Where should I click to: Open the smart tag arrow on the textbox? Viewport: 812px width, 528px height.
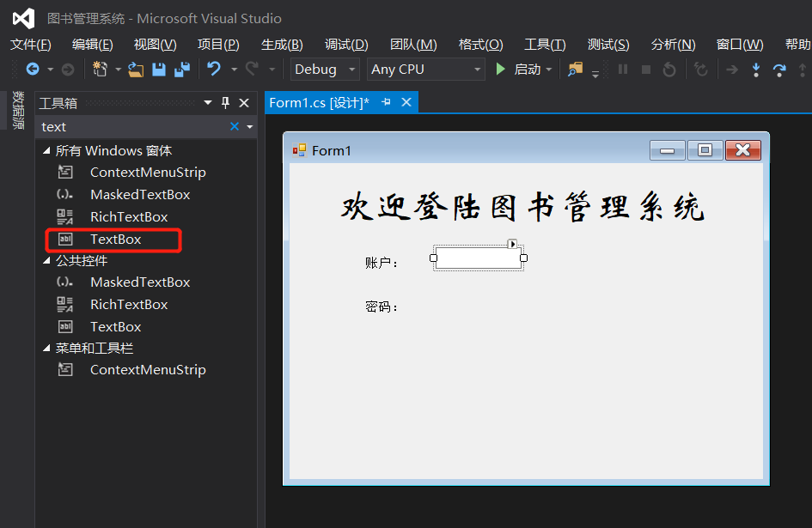[x=512, y=244]
